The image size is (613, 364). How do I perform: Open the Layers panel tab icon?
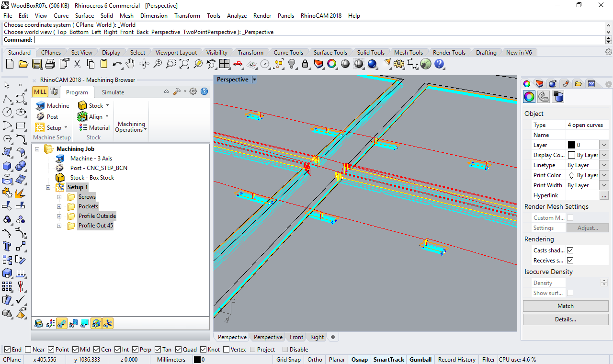540,84
